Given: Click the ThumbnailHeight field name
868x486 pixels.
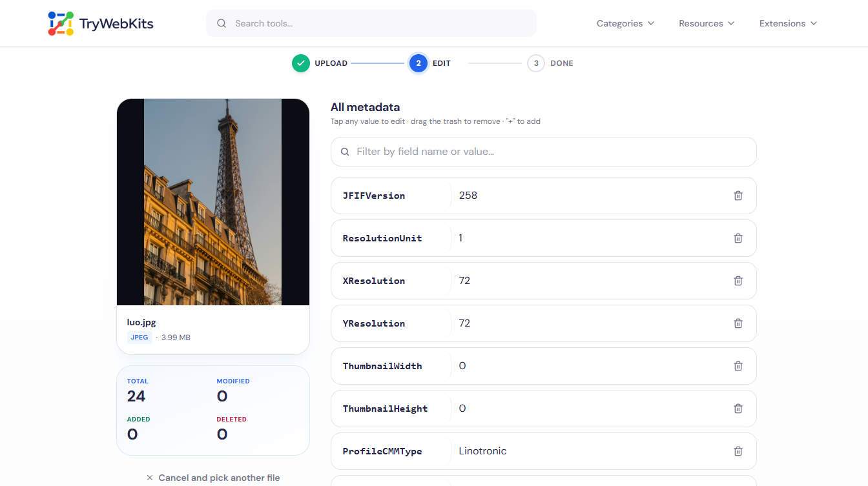Looking at the screenshot, I should click(x=385, y=409).
